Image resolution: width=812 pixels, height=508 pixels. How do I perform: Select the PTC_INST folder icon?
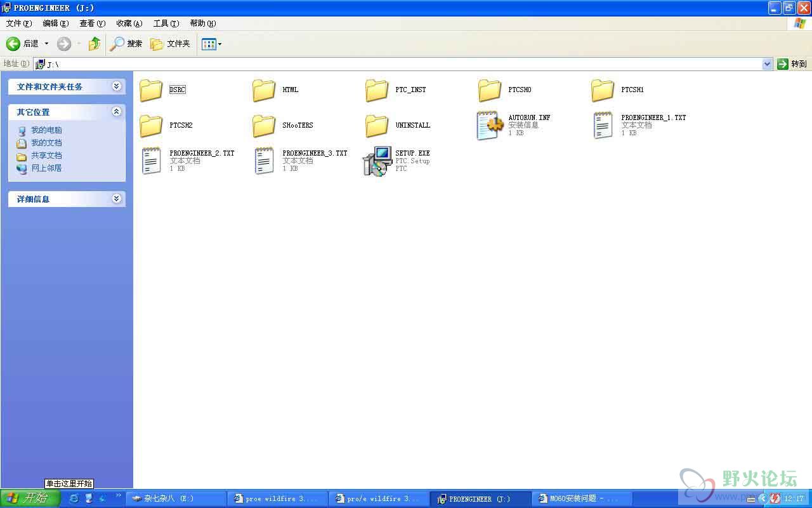pyautogui.click(x=377, y=90)
